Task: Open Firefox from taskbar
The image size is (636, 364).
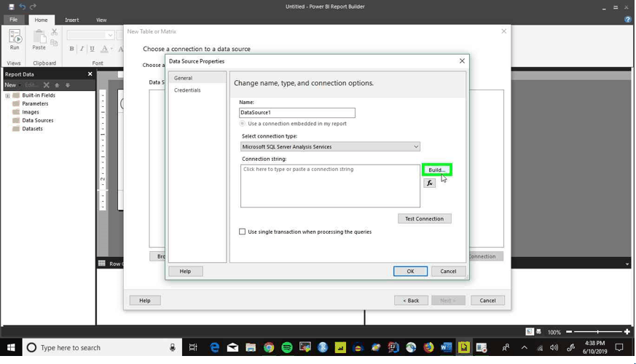Action: pyautogui.click(x=428, y=347)
